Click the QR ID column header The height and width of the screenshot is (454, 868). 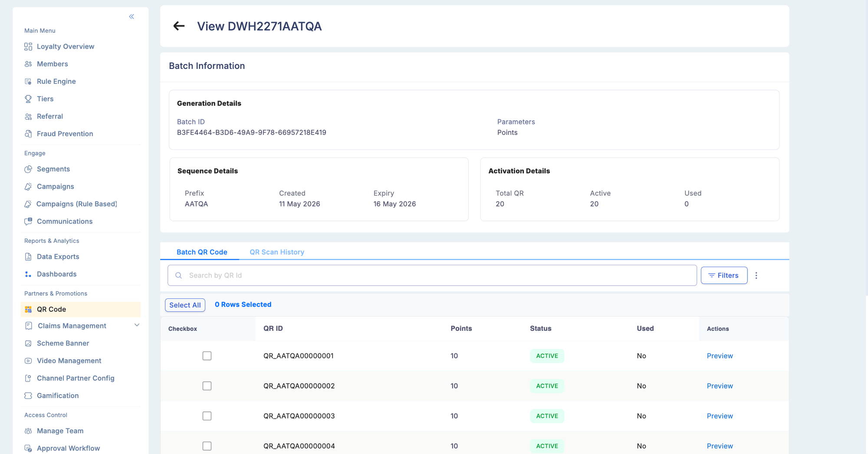pyautogui.click(x=273, y=329)
